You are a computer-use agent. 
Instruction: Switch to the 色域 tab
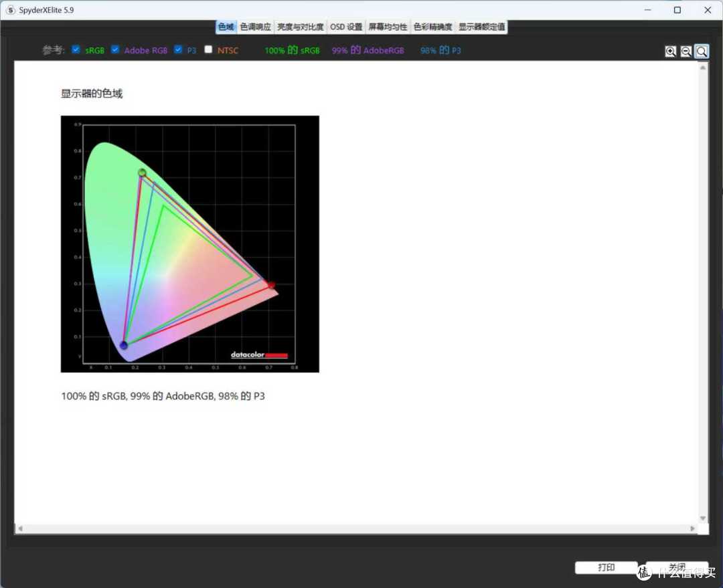coord(226,27)
